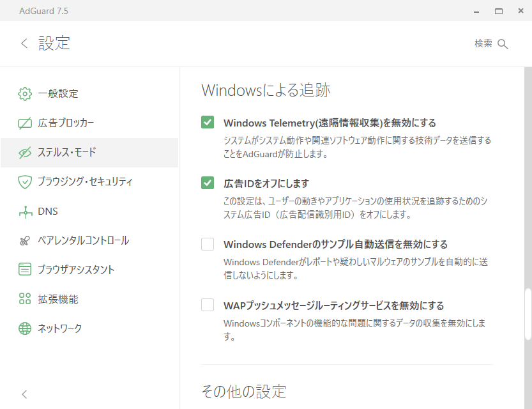The width and height of the screenshot is (532, 409).
Task: Select ステルス・モード in the sidebar
Action: click(x=89, y=153)
